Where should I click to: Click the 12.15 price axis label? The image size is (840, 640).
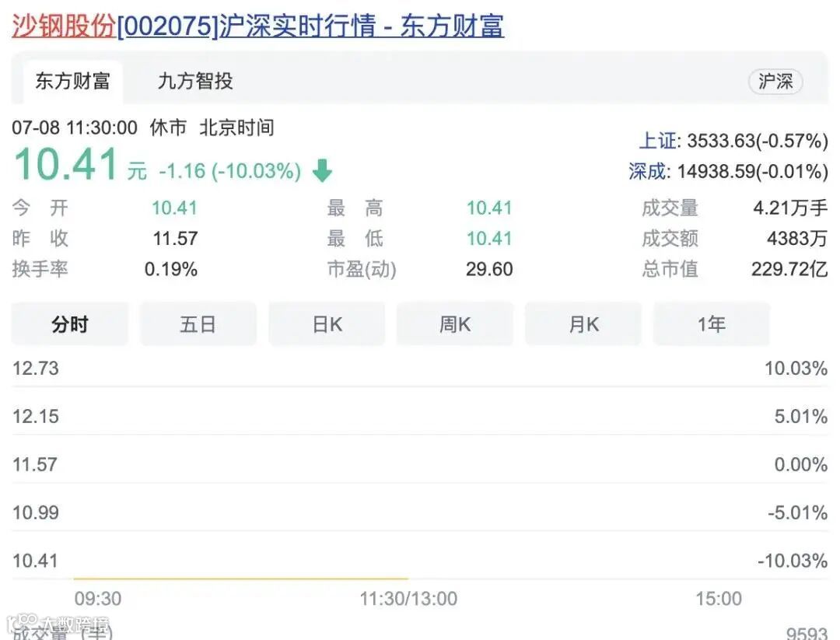click(x=35, y=417)
